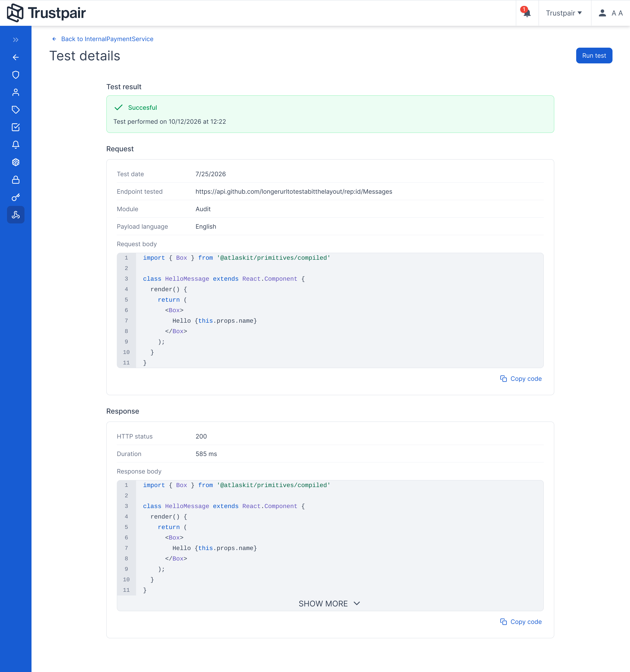Select the tag icon in sidebar

point(16,110)
